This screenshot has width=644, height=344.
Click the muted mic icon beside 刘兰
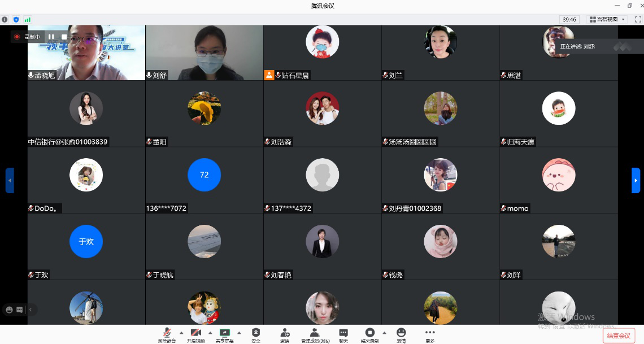pos(385,75)
